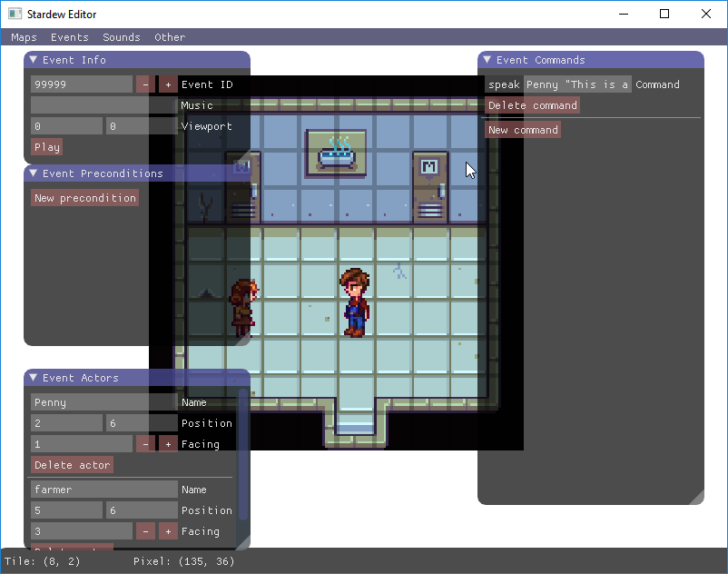Screen dimensions: 728x574
Task: Click the Penny actor Name field
Action: point(103,402)
